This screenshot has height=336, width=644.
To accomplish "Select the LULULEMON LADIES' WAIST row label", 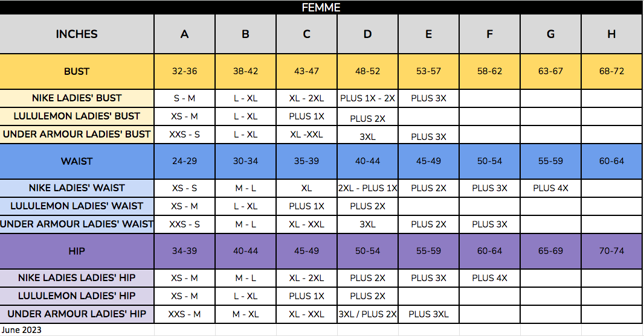I will (77, 206).
